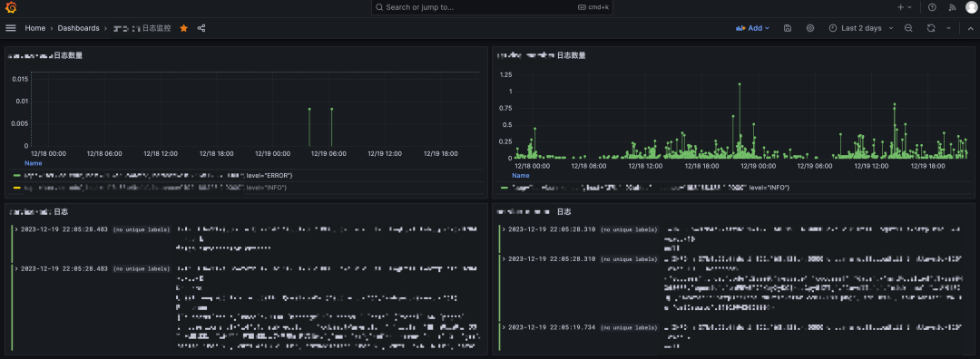The image size is (980, 359).
Task: Star this dashboard as favorite
Action: click(x=183, y=28)
